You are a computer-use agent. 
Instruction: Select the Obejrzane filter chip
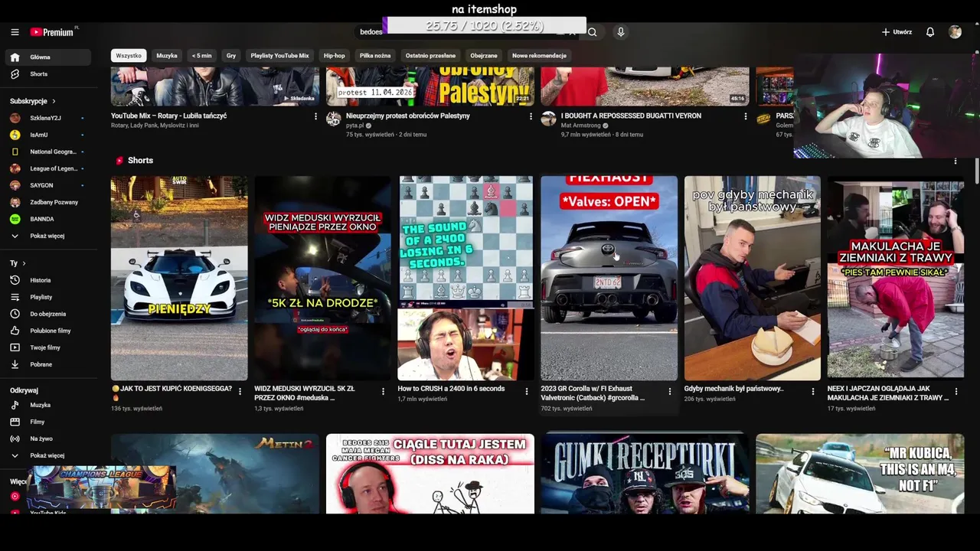484,56
